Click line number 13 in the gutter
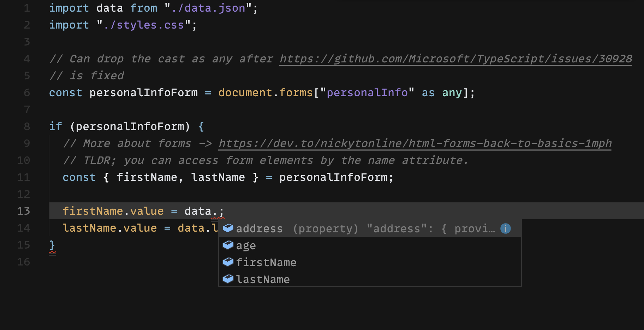The width and height of the screenshot is (644, 330). pyautogui.click(x=23, y=211)
